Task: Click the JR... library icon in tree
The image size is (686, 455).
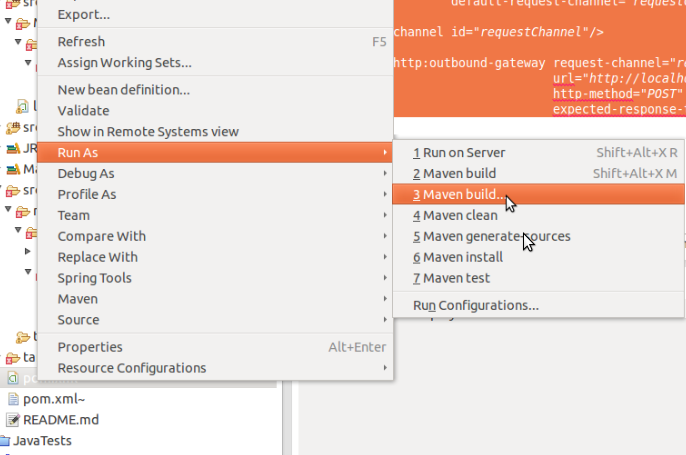Action: click(13, 149)
